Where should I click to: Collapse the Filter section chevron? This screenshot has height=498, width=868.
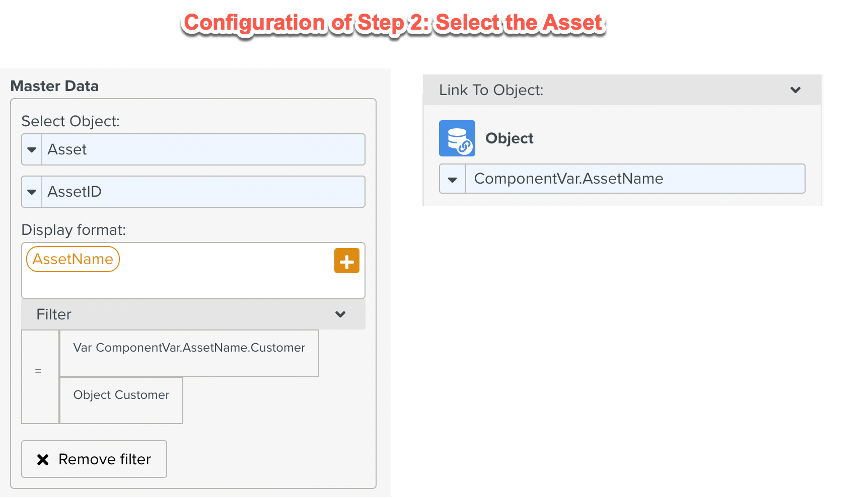pyautogui.click(x=340, y=314)
